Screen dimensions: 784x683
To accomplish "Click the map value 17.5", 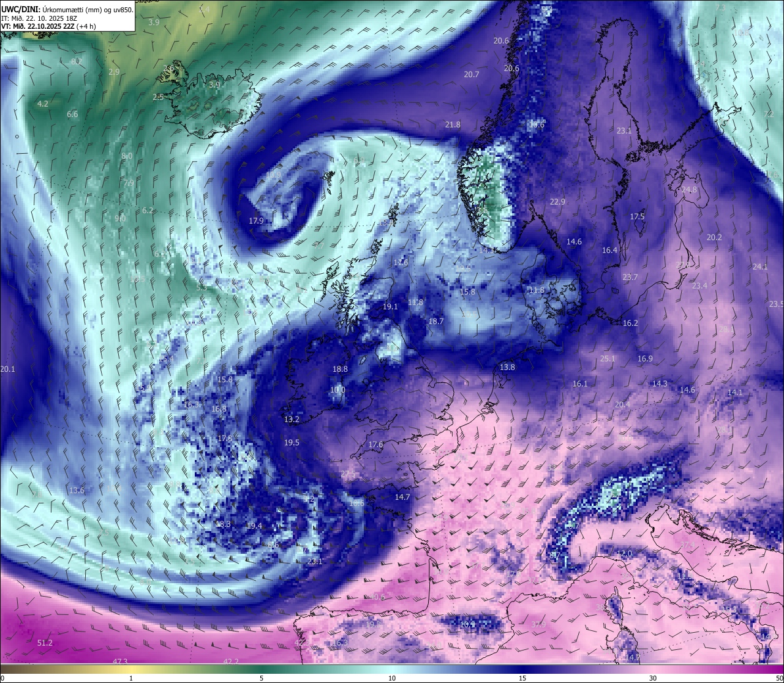I will (x=637, y=216).
